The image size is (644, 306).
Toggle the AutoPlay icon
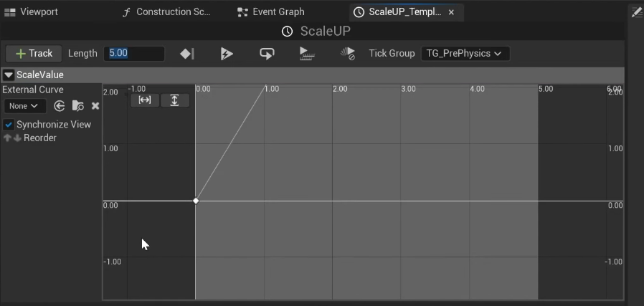227,54
